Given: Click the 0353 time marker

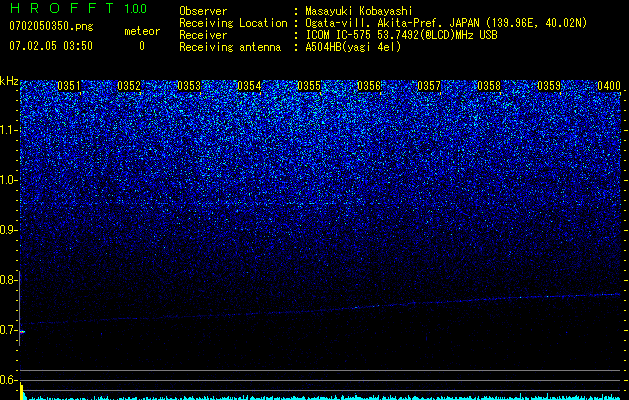Looking at the screenshot, I should (189, 86).
